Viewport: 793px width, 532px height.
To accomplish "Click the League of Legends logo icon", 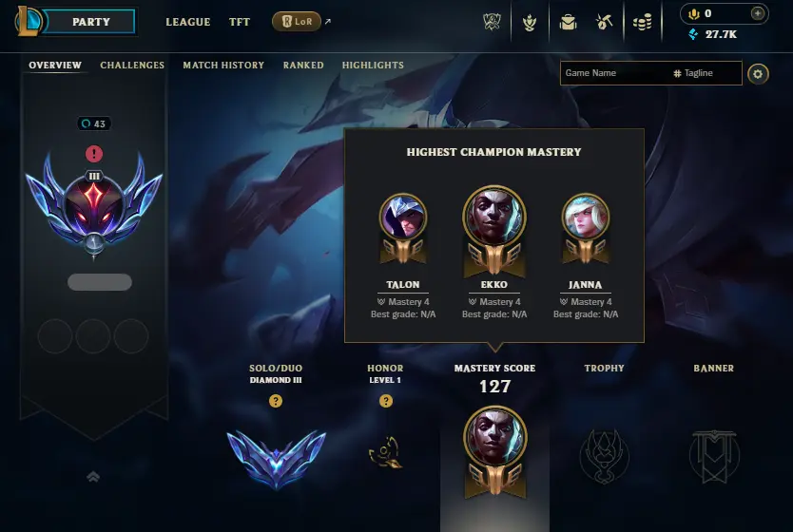I will coord(29,21).
